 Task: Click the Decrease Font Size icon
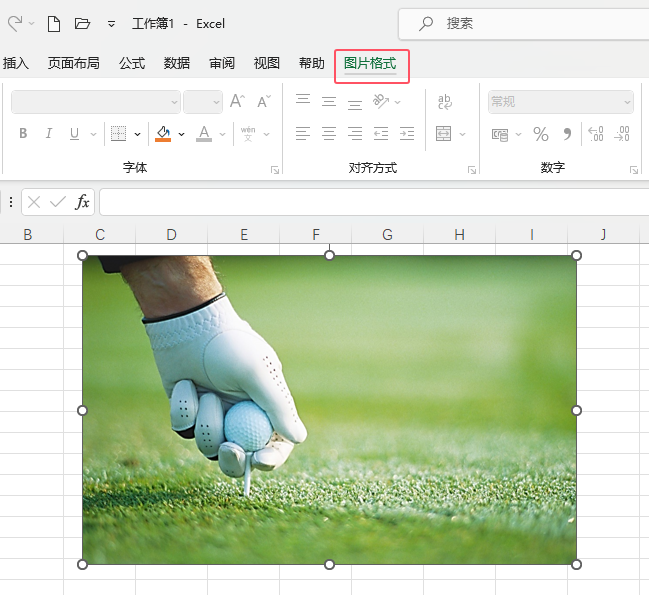pyautogui.click(x=264, y=101)
